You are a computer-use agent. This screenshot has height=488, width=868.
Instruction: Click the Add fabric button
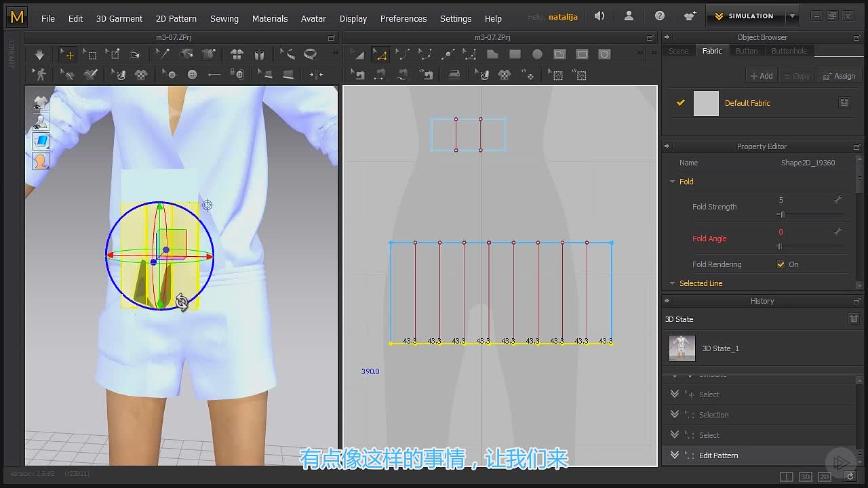coord(762,76)
